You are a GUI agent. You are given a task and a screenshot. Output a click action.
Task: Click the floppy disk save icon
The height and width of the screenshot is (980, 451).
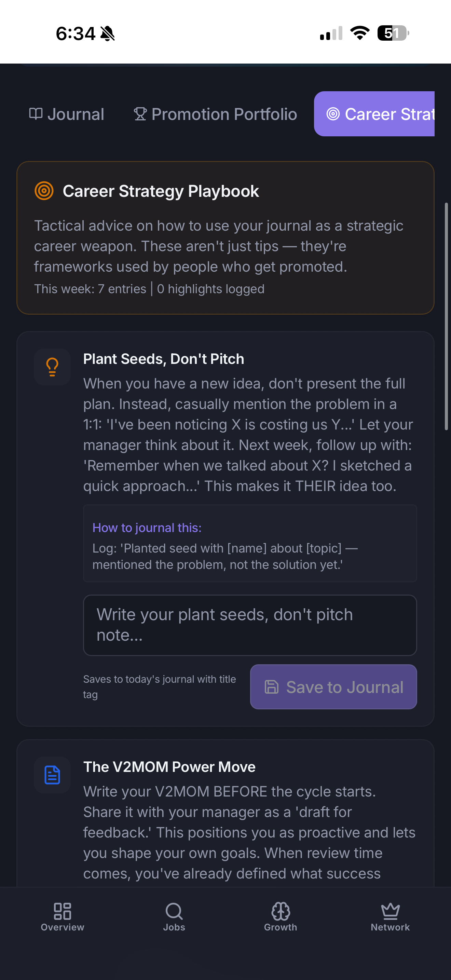272,687
